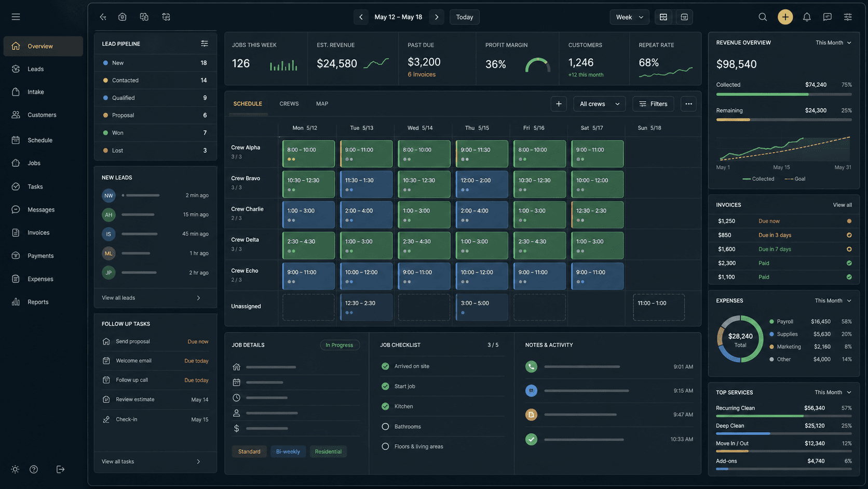The width and height of the screenshot is (868, 489).
Task: Open the schedule Filters button
Action: click(x=653, y=104)
